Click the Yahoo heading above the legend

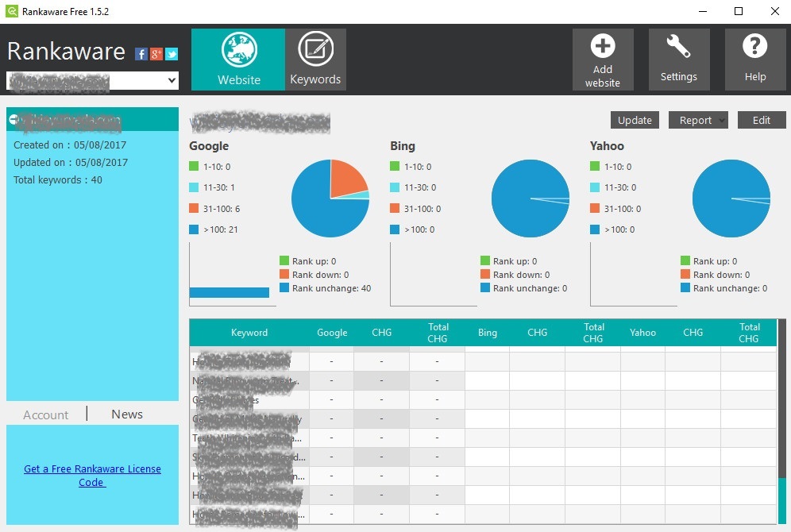click(607, 146)
